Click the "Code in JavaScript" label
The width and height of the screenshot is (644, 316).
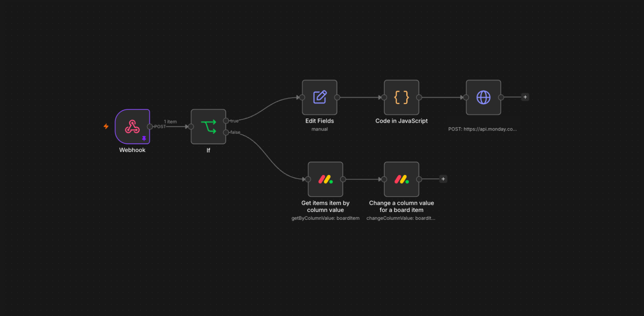coord(401,121)
